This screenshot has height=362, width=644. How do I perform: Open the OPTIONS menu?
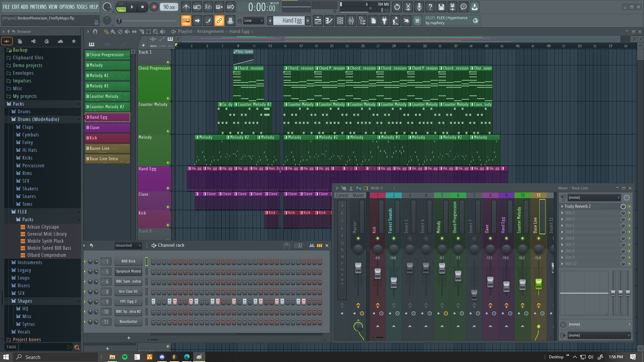pyautogui.click(x=67, y=7)
